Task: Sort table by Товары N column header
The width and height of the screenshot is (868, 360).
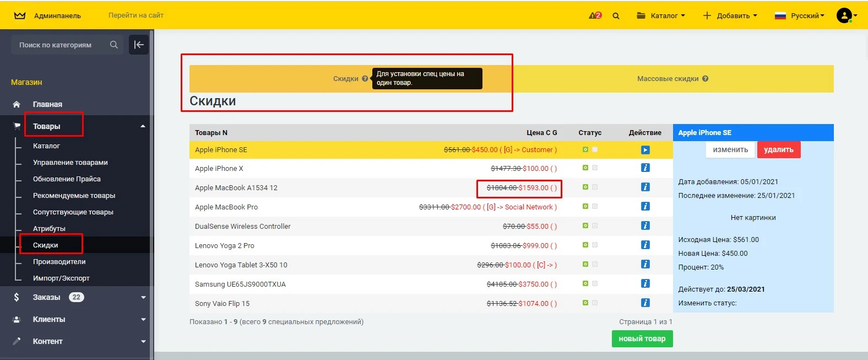Action: click(x=211, y=133)
